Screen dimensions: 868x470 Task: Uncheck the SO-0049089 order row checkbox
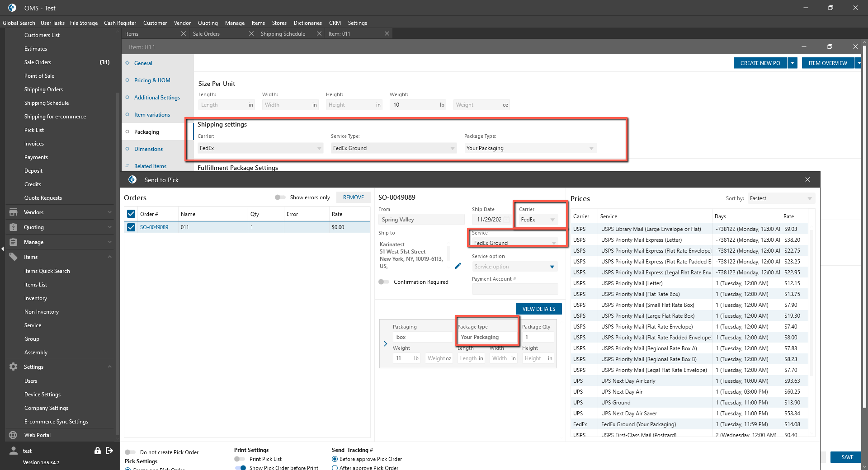[131, 227]
